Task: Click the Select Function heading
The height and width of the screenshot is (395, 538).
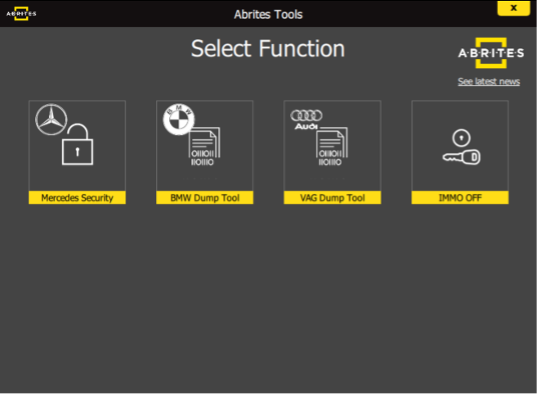Action: pyautogui.click(x=268, y=48)
